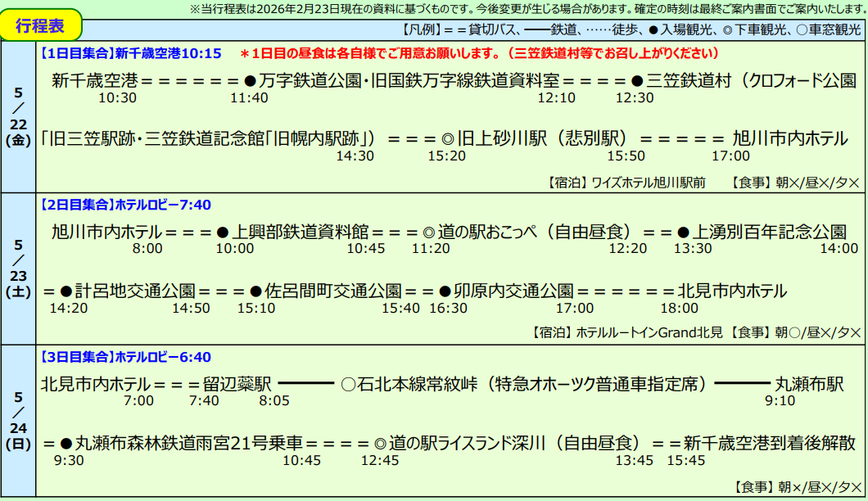Click the 【3日目集合】ホテルロビー6:40 heading
Screen dimensions: 868x501
(125, 357)
